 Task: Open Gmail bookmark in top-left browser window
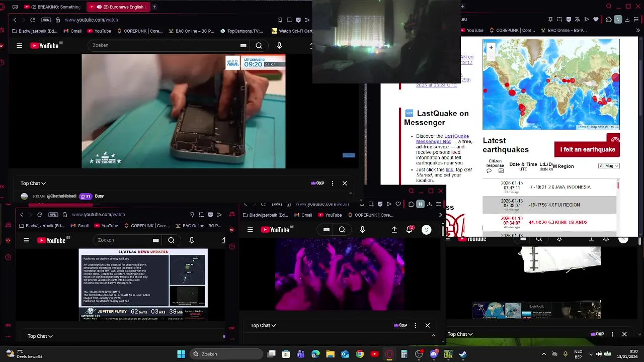click(72, 31)
